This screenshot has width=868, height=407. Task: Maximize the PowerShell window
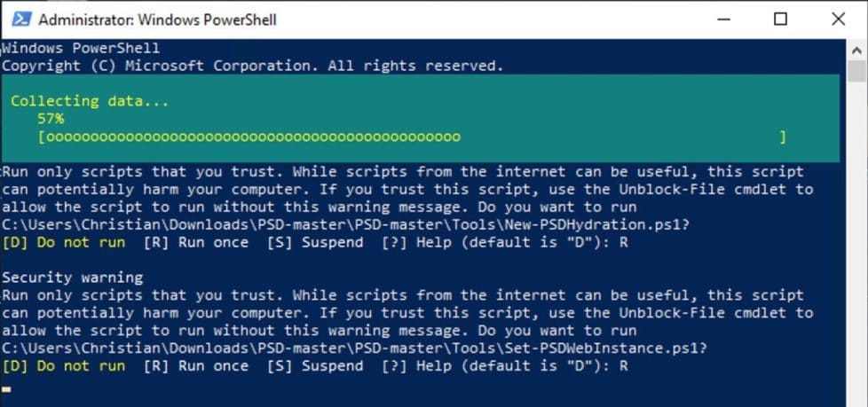pyautogui.click(x=780, y=20)
